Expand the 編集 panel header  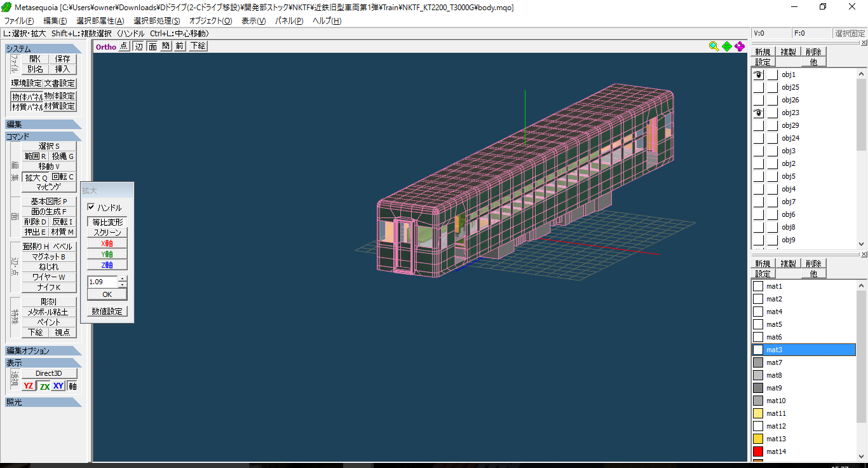43,125
